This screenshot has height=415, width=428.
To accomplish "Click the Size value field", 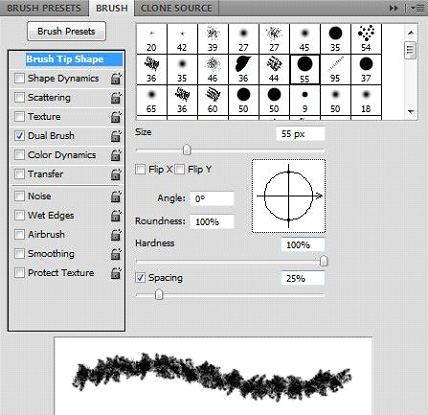I will pyautogui.click(x=300, y=134).
